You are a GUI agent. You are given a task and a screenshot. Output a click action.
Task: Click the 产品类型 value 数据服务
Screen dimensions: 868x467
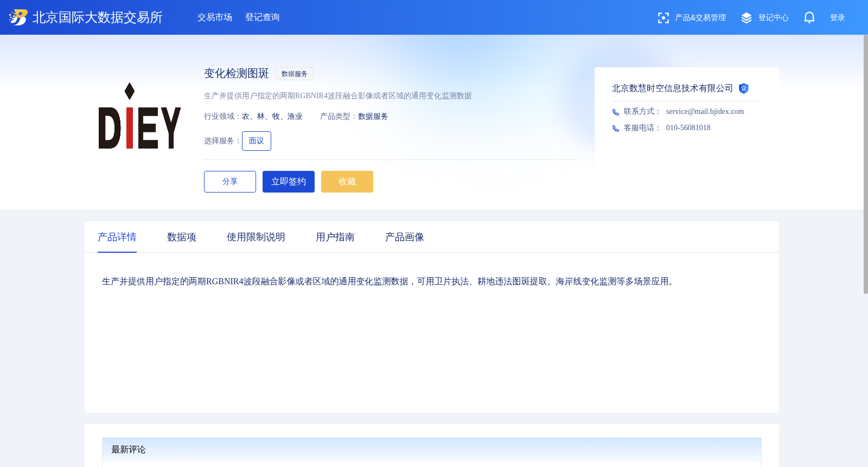pos(373,117)
